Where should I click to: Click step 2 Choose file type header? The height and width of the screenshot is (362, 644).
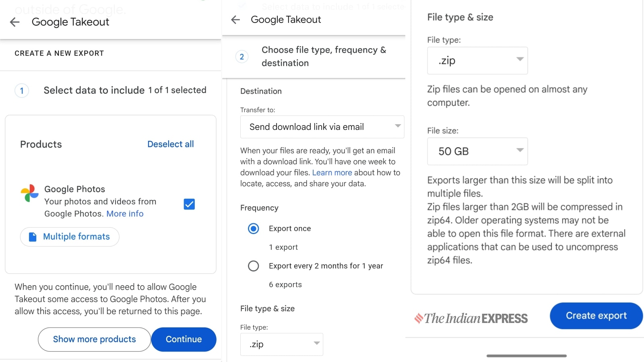pos(324,56)
